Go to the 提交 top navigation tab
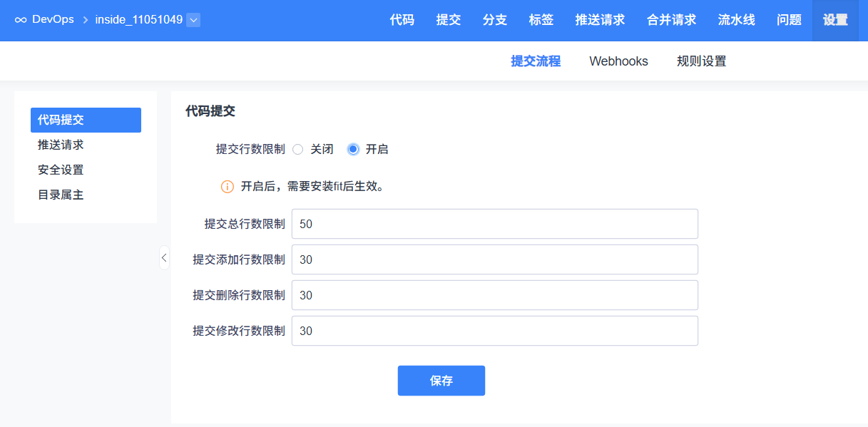868x427 pixels. pyautogui.click(x=449, y=20)
